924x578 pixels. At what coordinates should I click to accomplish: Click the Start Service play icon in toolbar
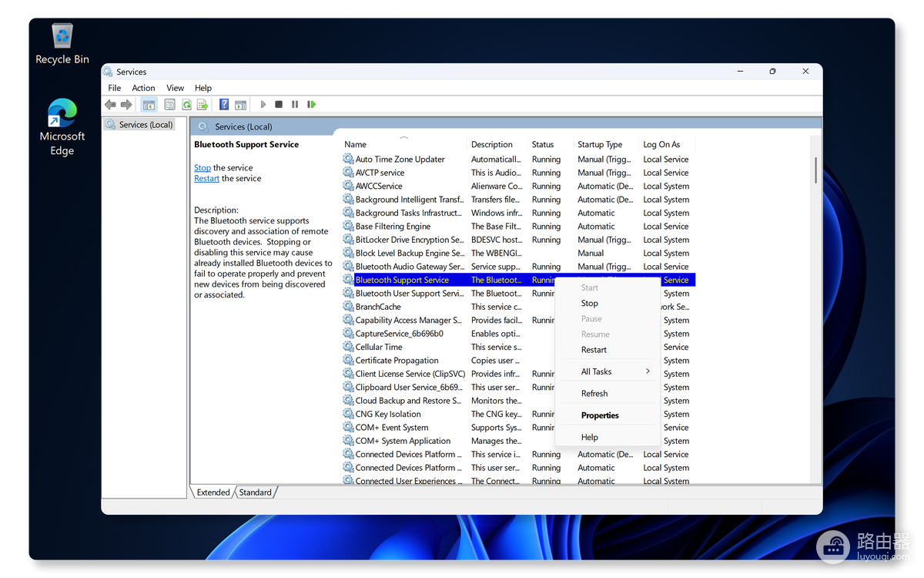(263, 105)
